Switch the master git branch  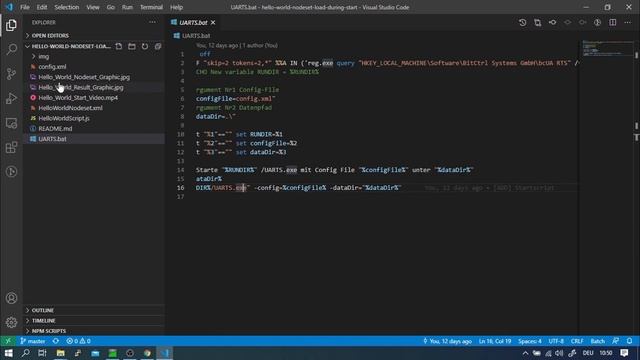[x=33, y=341]
